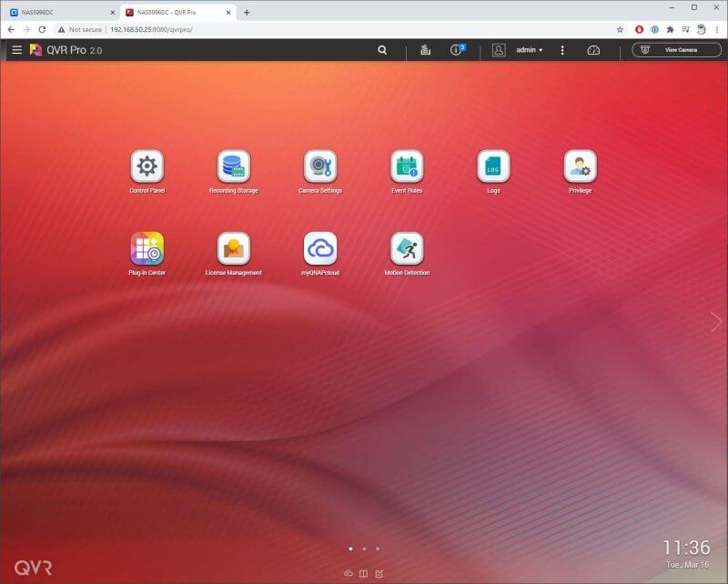728x584 pixels.
Task: Launch the Plug-in Center
Action: click(x=147, y=248)
